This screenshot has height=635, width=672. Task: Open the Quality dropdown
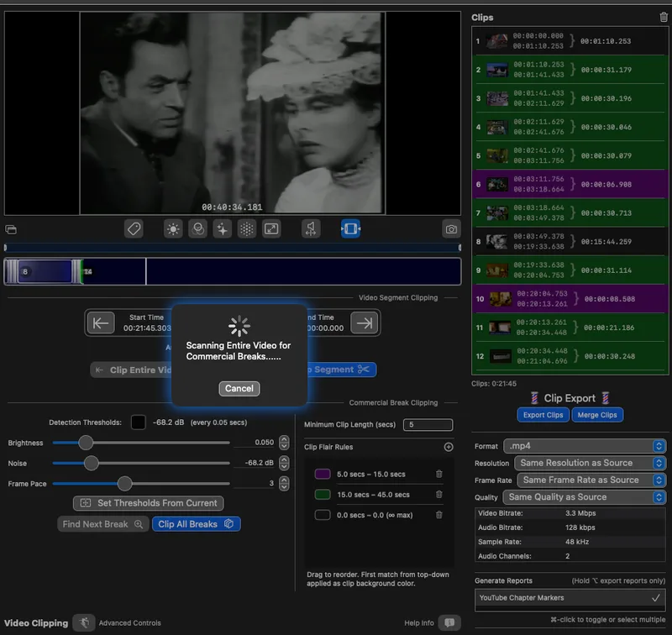(x=584, y=497)
